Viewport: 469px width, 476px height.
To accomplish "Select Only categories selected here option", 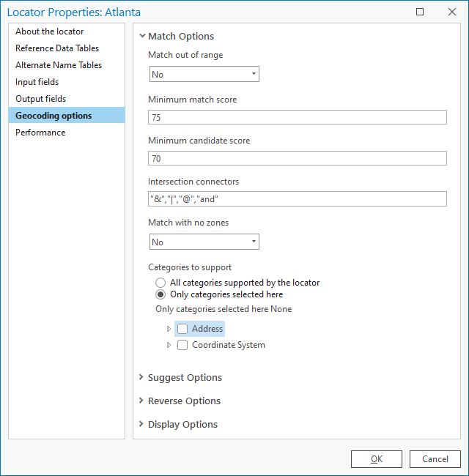I will click(x=160, y=294).
